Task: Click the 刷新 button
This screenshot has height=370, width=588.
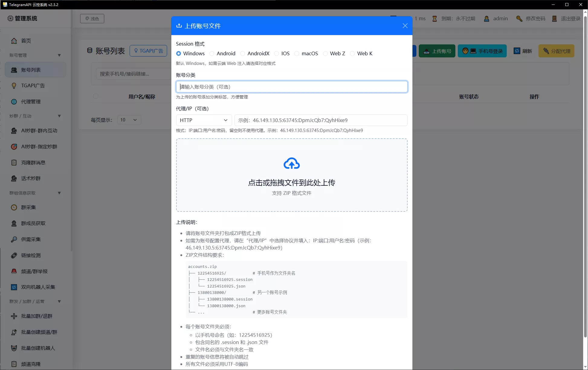Action: [x=523, y=51]
